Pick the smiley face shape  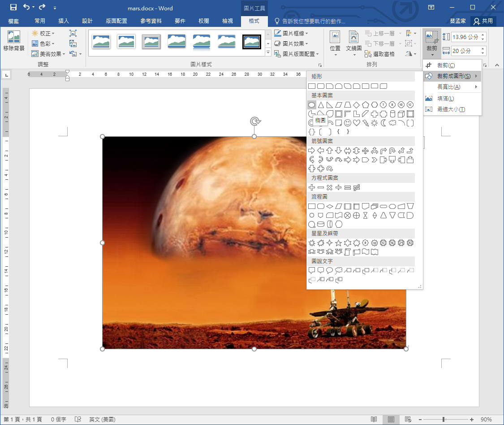(348, 123)
